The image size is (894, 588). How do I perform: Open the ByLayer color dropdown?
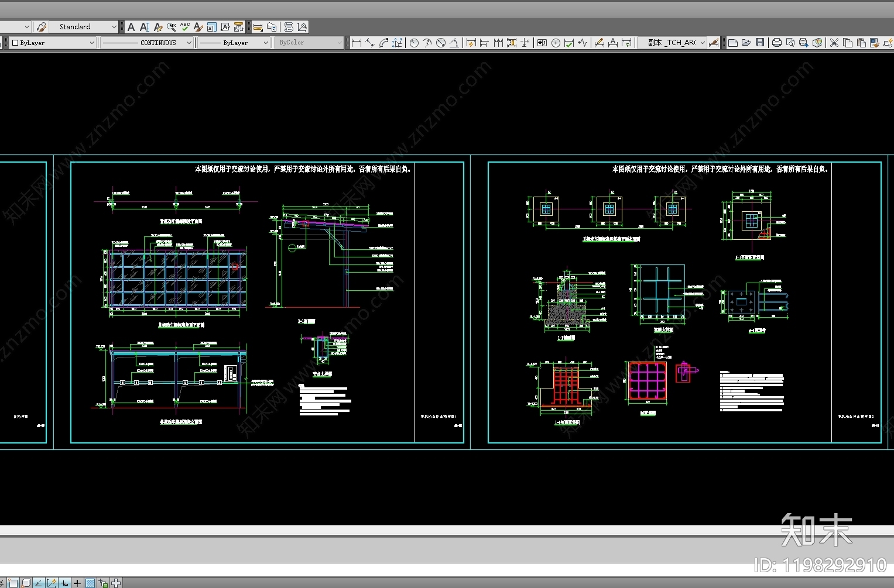[53, 43]
